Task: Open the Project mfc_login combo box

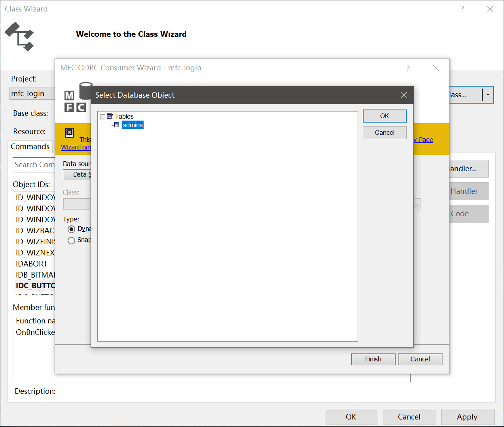Action: click(32, 94)
